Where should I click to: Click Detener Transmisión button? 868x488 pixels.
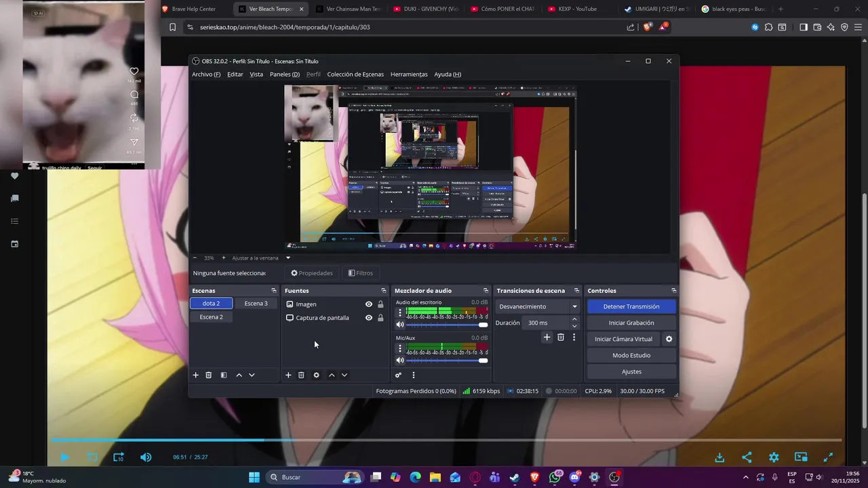click(631, 306)
